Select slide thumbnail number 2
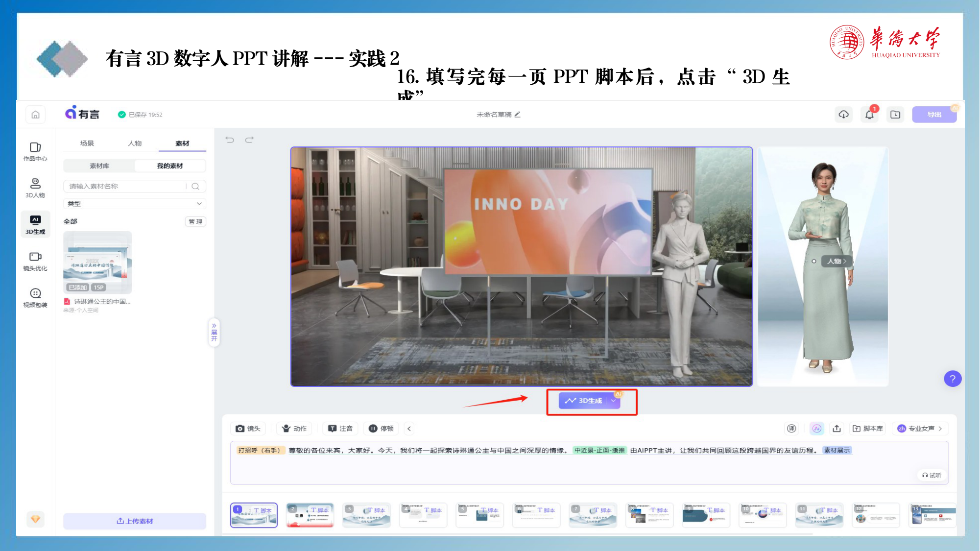This screenshot has height=551, width=980. click(310, 515)
